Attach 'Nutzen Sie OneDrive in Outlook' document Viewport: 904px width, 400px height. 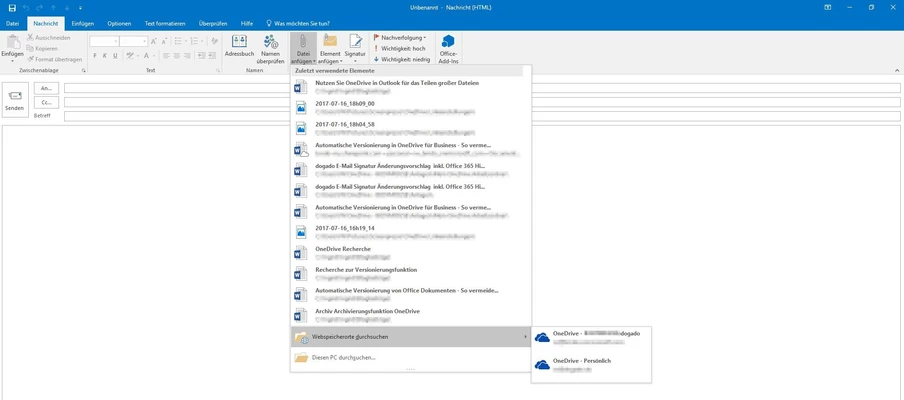click(x=410, y=87)
